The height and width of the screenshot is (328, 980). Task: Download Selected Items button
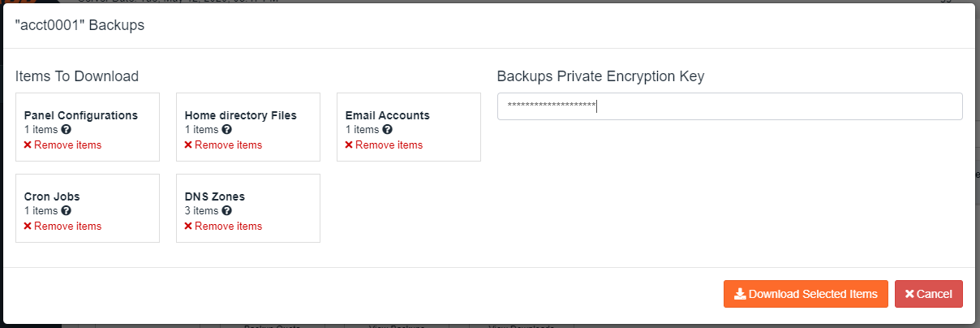(806, 294)
